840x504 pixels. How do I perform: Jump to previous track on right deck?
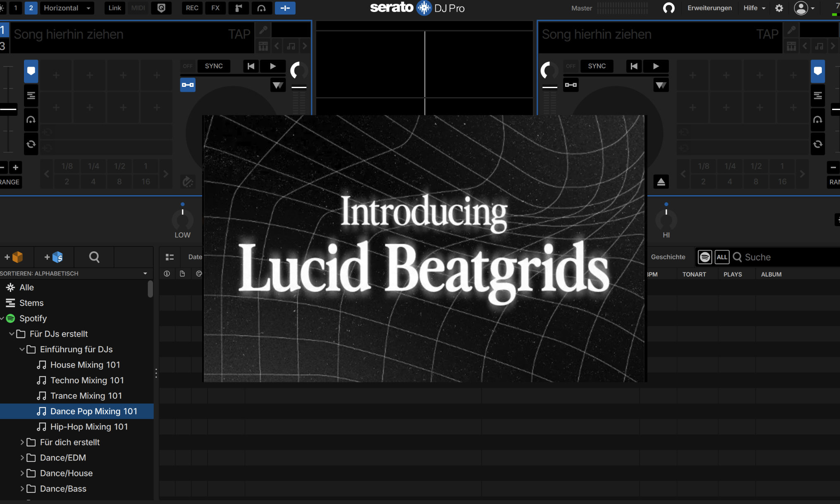click(634, 66)
